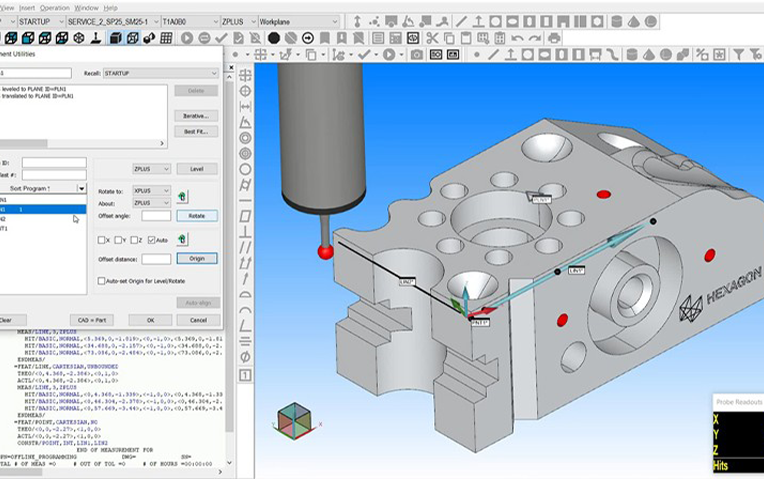Check Auto-set Origin for Level/Rotate
Viewport: 764px width, 479px height.
[102, 281]
